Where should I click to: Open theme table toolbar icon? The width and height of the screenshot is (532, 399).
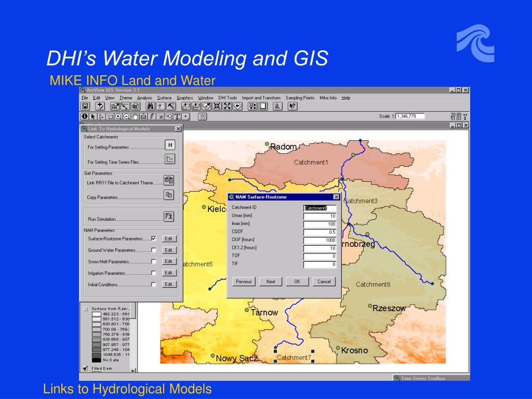[x=135, y=106]
